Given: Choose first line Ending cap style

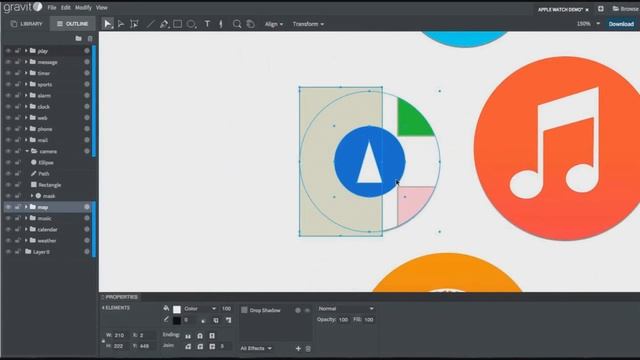Looking at the screenshot, I should (x=188, y=336).
